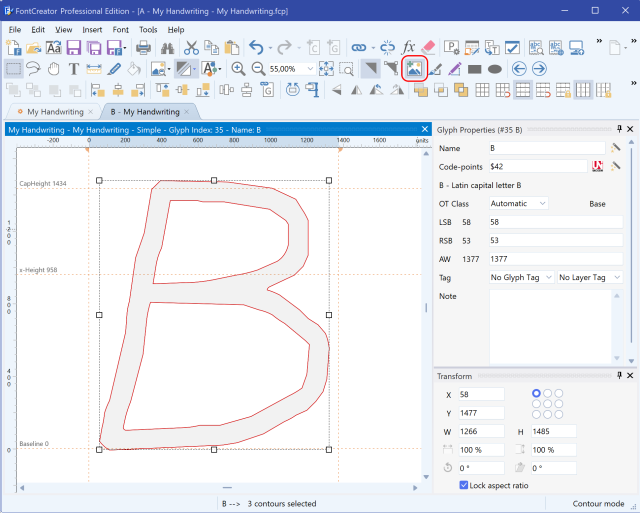Select the Draw Ellipse shape tool
The image size is (640, 513).
coord(494,69)
